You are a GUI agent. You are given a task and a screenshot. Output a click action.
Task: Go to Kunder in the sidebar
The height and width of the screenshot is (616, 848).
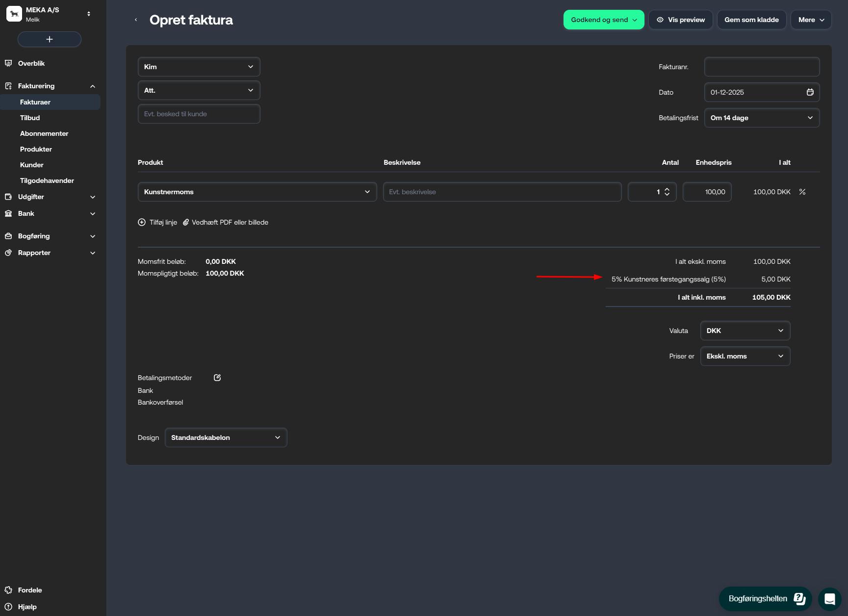[32, 165]
